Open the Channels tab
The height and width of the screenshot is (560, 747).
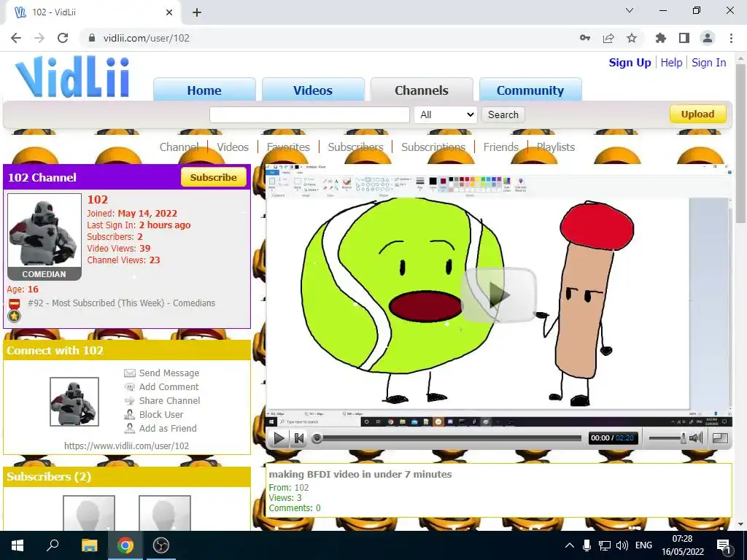422,90
